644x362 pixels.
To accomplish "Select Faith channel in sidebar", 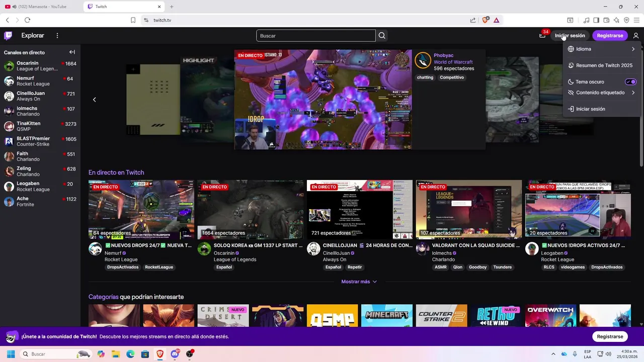I will point(40,156).
